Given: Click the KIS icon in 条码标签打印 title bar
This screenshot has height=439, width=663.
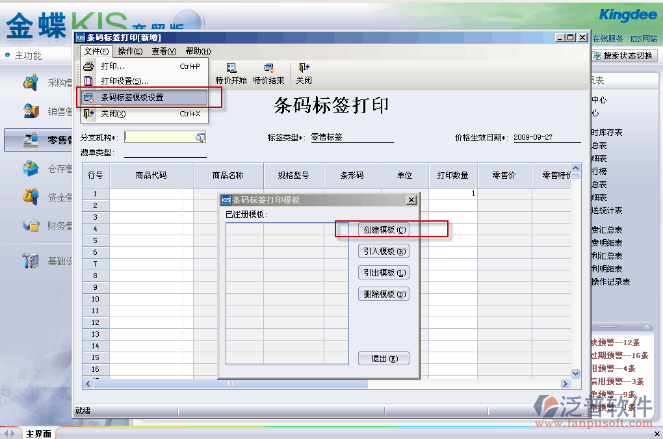Looking at the screenshot, I should click(x=80, y=38).
